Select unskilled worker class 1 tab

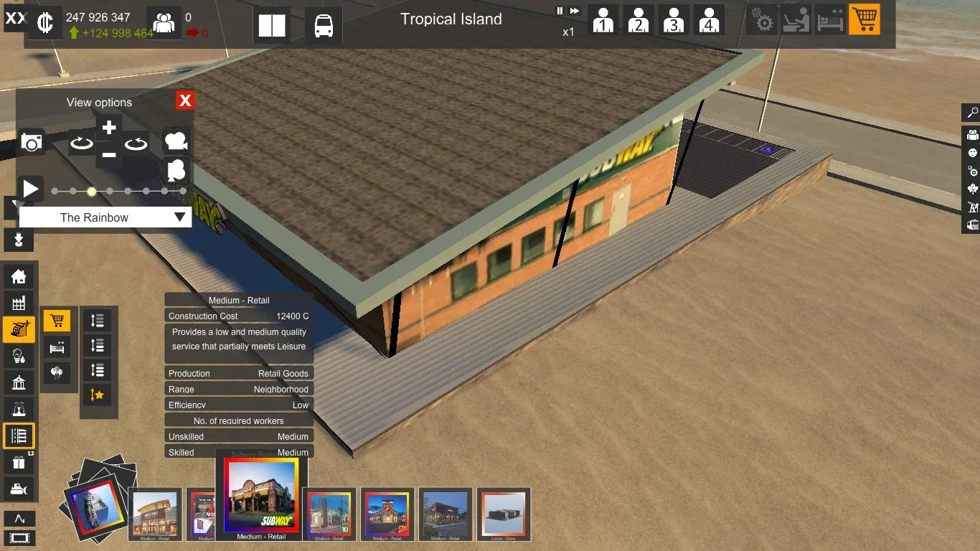603,20
